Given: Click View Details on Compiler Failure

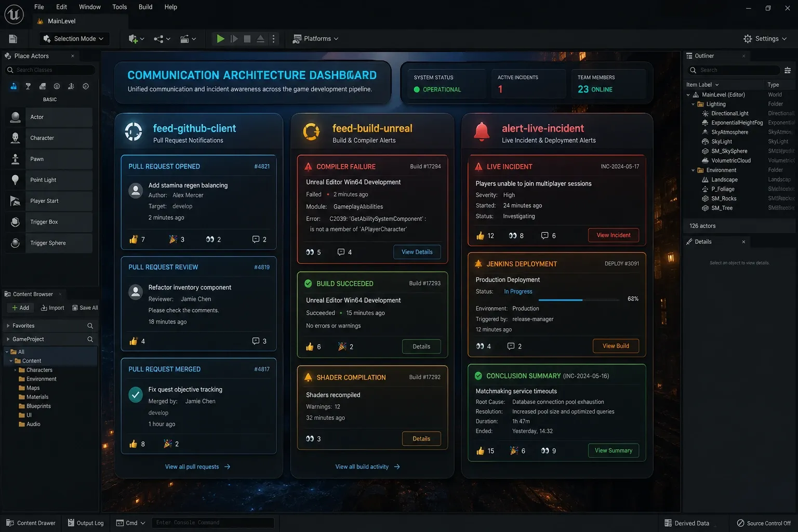Looking at the screenshot, I should [417, 252].
